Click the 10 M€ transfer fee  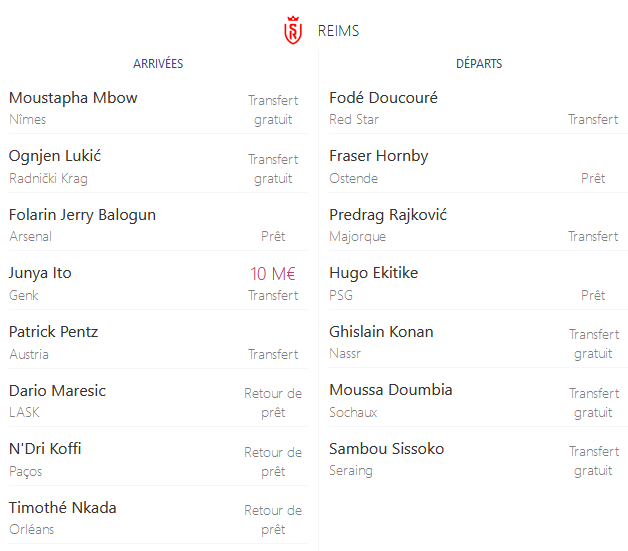coord(273,274)
